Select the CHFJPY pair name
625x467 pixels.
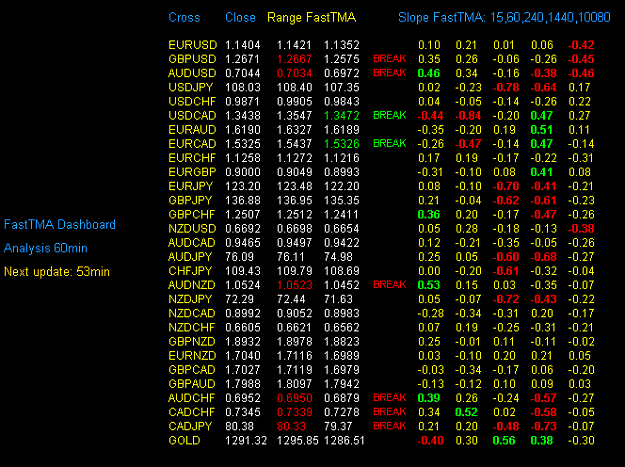pyautogui.click(x=190, y=271)
